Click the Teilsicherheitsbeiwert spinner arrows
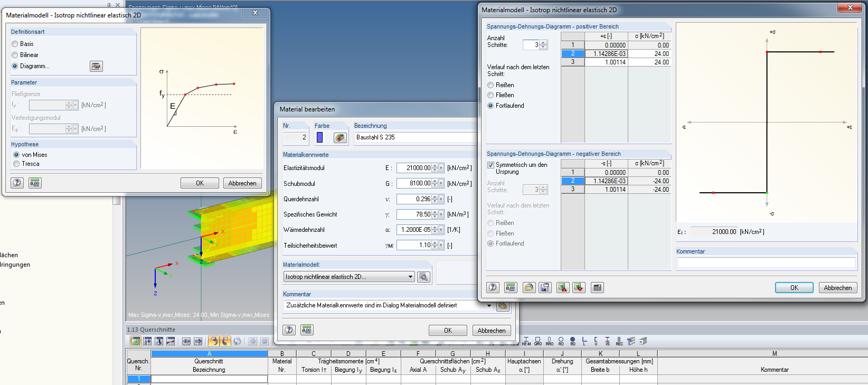 [435, 245]
